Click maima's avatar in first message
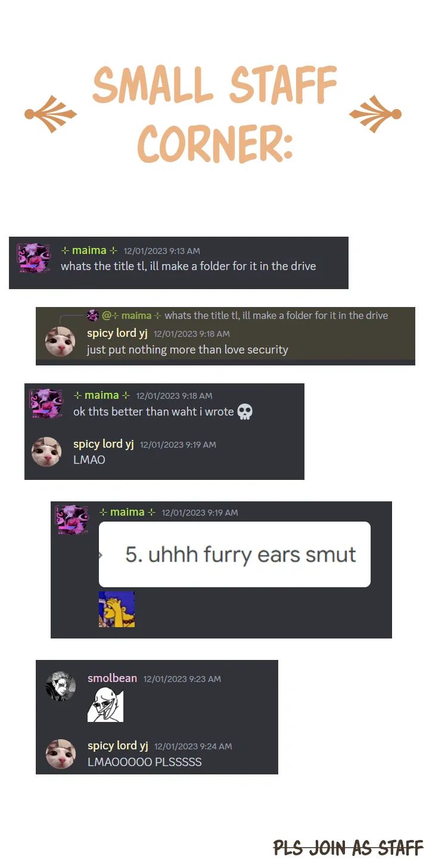429x868 pixels. [x=33, y=258]
